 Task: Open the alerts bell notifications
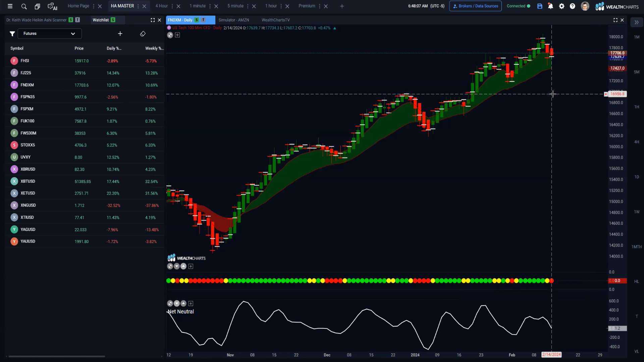pos(550,6)
